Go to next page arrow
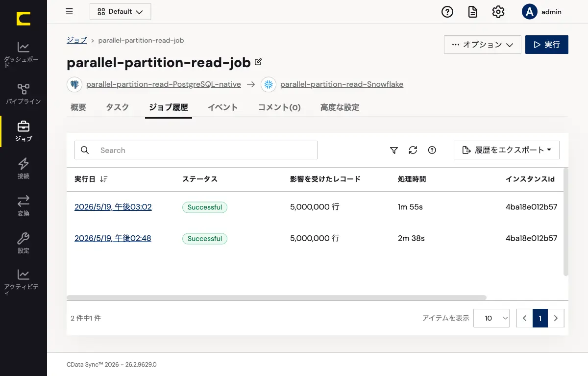Image resolution: width=588 pixels, height=376 pixels. pyautogui.click(x=556, y=318)
